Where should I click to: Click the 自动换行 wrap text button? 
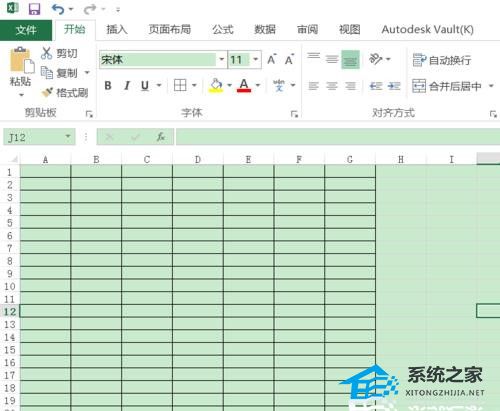(442, 60)
